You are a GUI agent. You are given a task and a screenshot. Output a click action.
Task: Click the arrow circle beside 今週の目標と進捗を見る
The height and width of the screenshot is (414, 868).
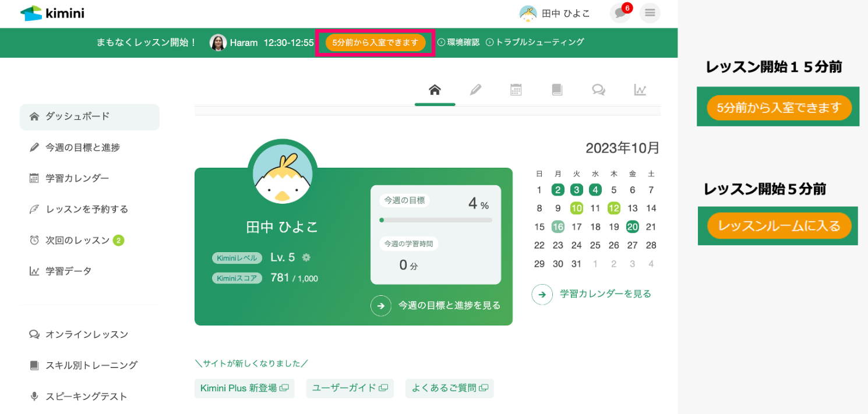point(381,306)
